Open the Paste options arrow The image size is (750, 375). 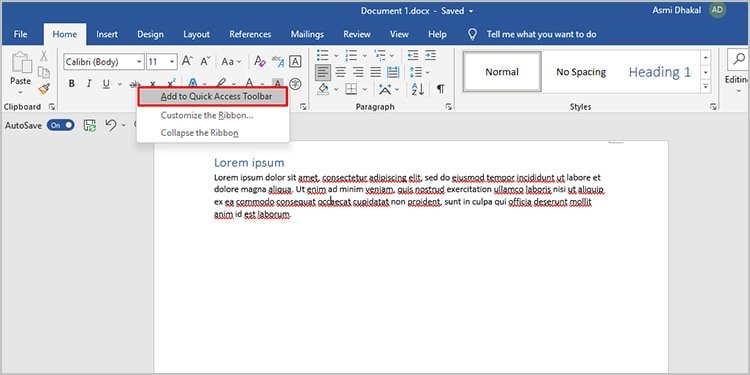pyautogui.click(x=21, y=92)
